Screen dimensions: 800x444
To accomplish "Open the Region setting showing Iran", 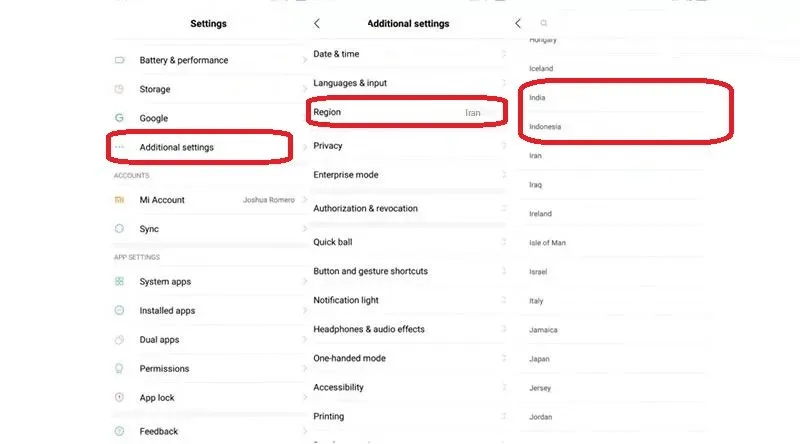I will tap(400, 112).
